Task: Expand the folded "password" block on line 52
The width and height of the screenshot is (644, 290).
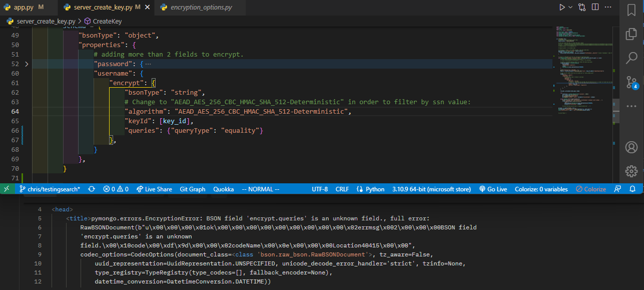Action: tap(27, 64)
